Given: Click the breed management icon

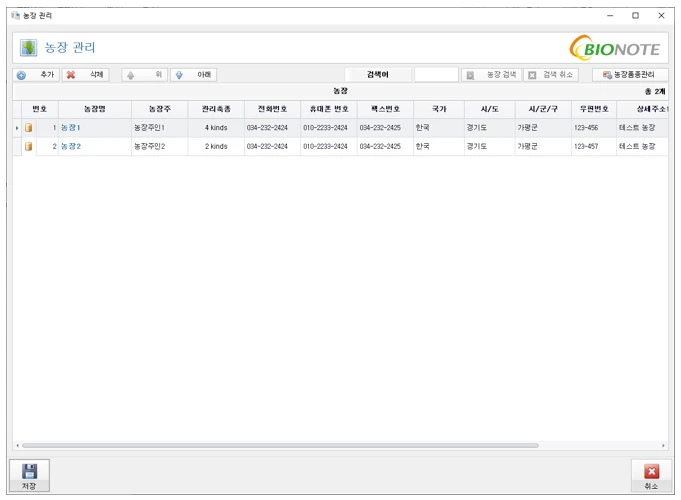Looking at the screenshot, I should pyautogui.click(x=607, y=75).
